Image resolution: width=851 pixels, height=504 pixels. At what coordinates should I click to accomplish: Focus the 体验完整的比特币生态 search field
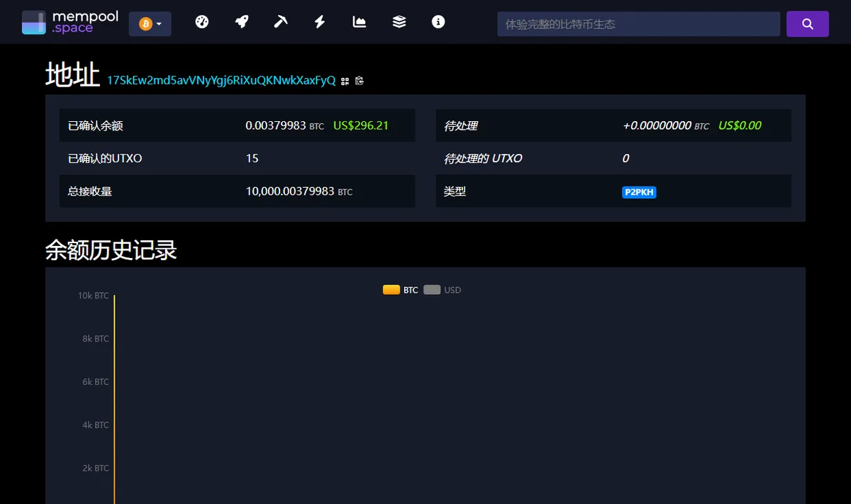coord(638,24)
